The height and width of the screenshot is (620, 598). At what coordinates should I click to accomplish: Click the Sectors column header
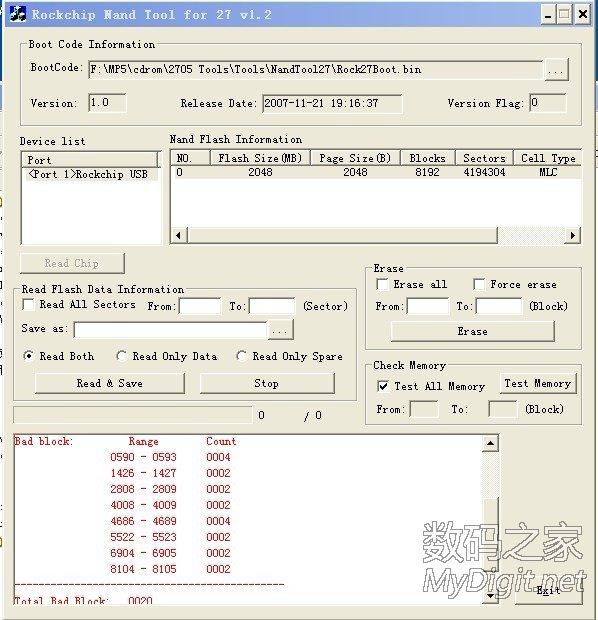(x=484, y=158)
